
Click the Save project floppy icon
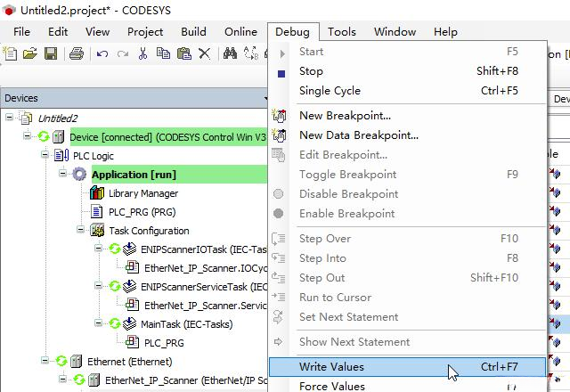(x=51, y=53)
